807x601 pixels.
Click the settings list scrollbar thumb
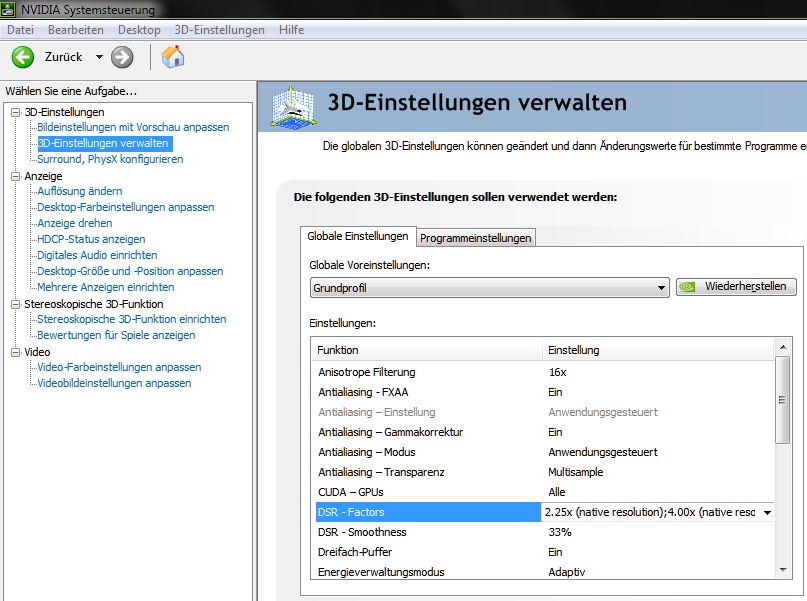[x=783, y=400]
